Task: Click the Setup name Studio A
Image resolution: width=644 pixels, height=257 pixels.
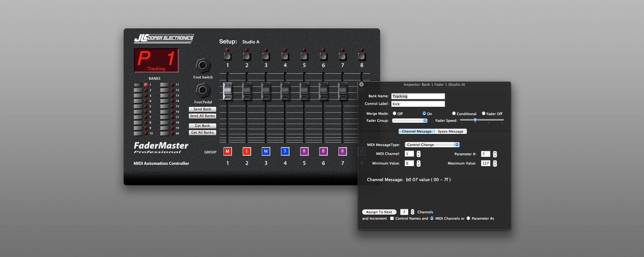Action: click(251, 42)
